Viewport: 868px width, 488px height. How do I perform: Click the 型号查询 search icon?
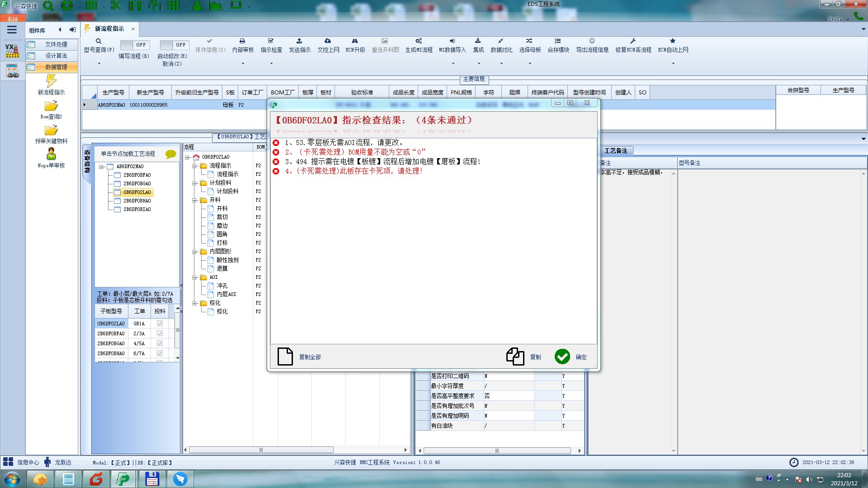tap(99, 41)
